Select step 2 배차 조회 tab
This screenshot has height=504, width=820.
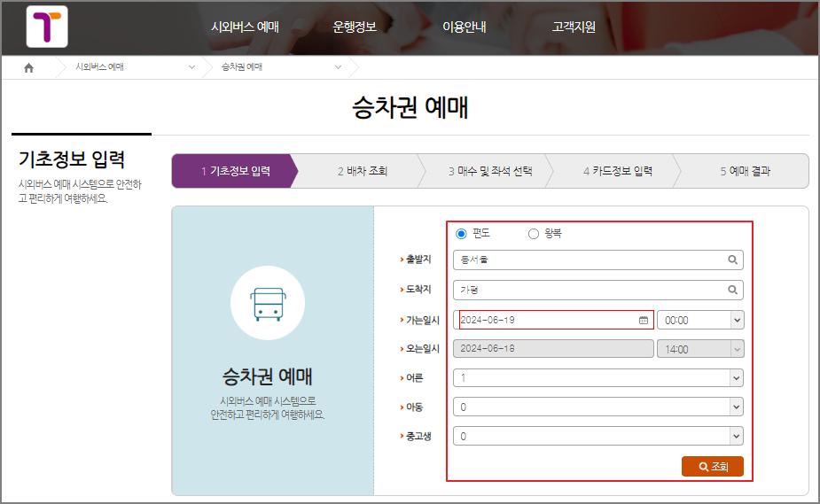[x=363, y=171]
